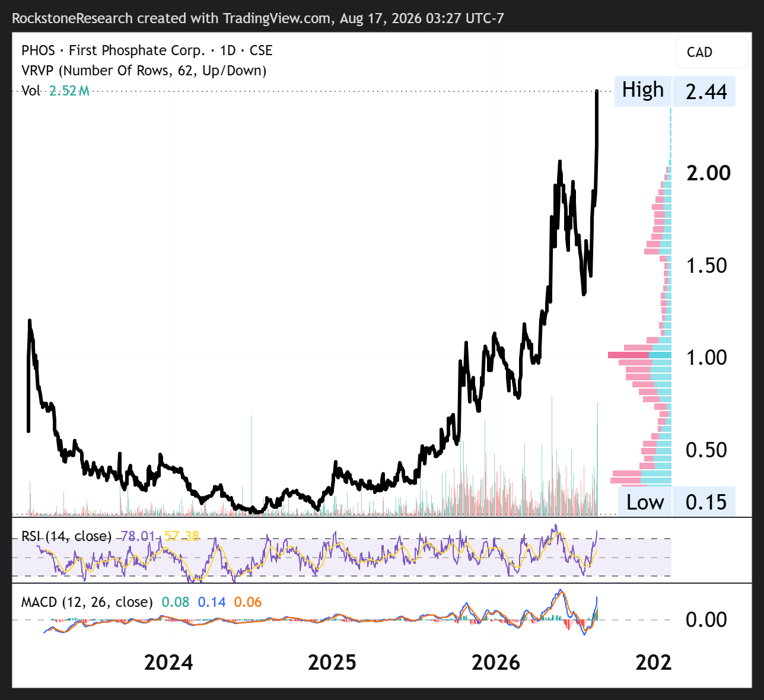Select the RSI (14, close) indicator label
764x700 pixels.
click(66, 536)
